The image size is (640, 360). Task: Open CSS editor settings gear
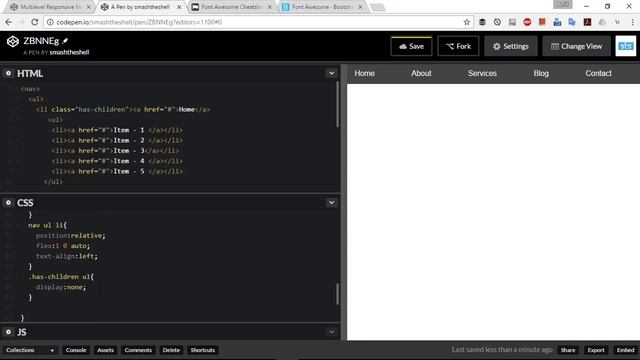(8, 202)
